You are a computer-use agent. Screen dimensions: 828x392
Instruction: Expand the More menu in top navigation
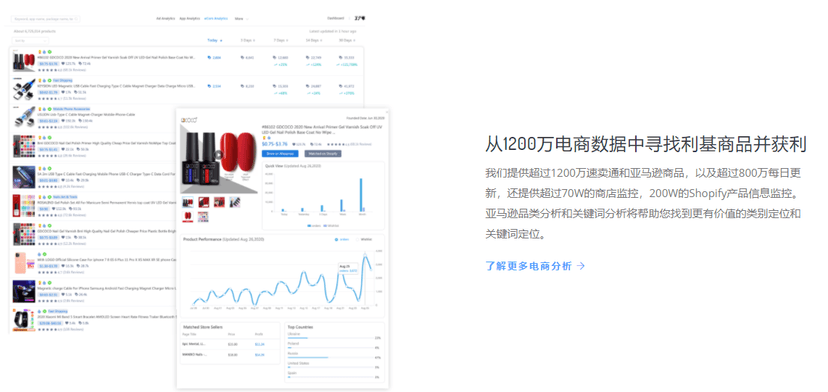coord(242,18)
